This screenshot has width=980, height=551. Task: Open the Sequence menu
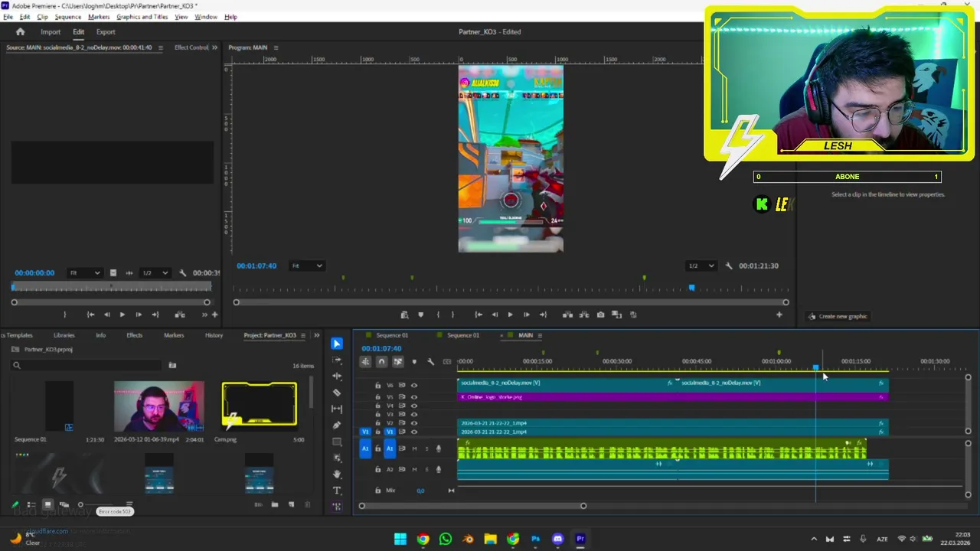point(68,17)
